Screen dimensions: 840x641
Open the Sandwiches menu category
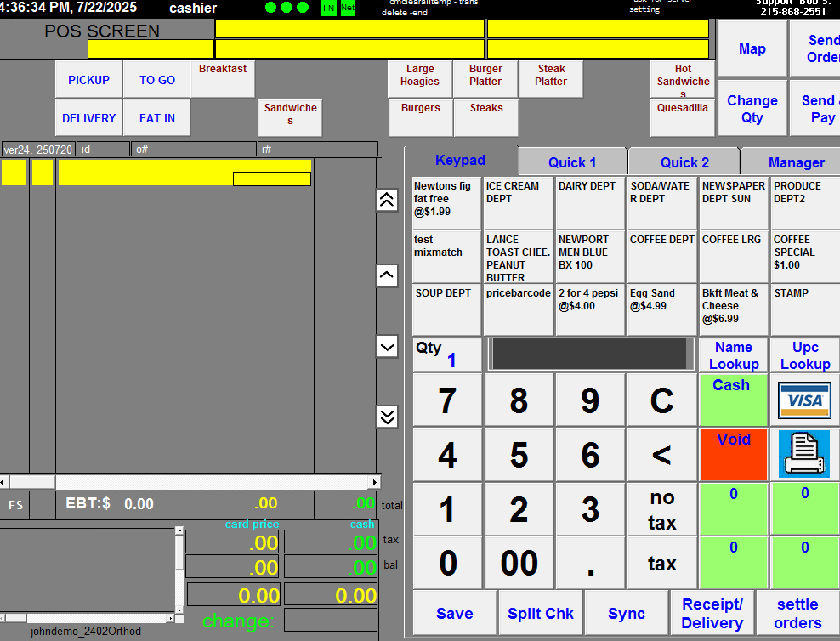tap(291, 118)
